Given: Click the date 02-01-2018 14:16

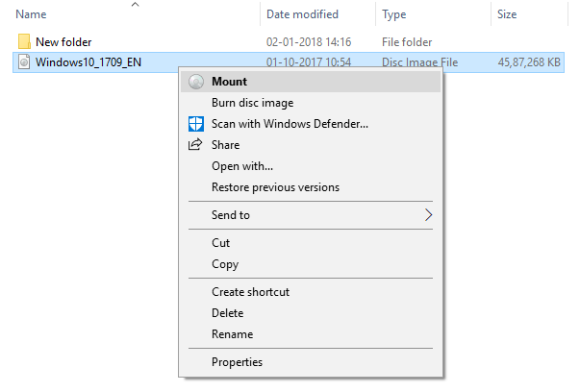Looking at the screenshot, I should pos(309,42).
